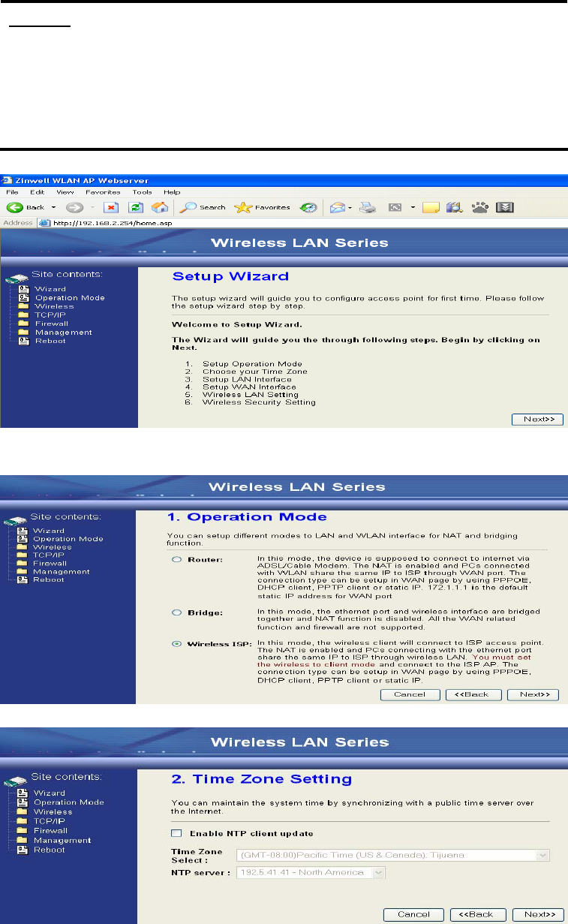Click the paw print toolbar icon
The image size is (568, 924).
pos(479,207)
